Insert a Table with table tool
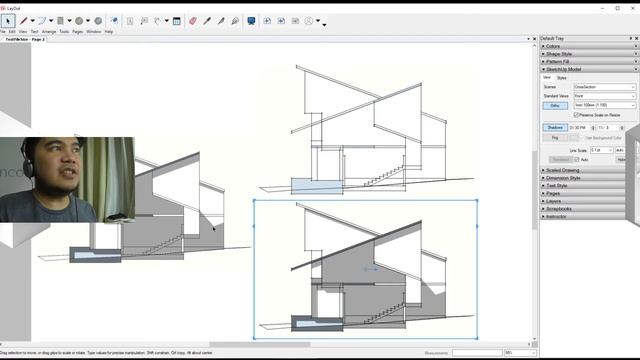This screenshot has width=640, height=360. click(x=177, y=21)
